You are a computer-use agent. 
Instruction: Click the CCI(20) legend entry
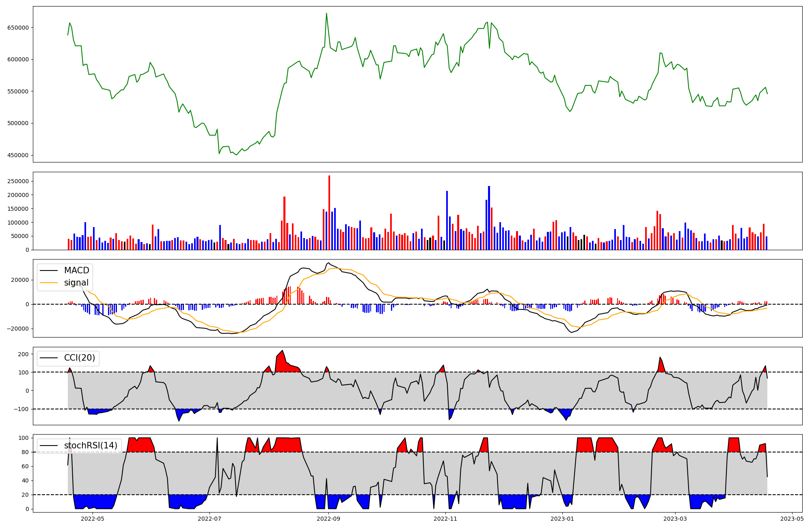pos(79,358)
